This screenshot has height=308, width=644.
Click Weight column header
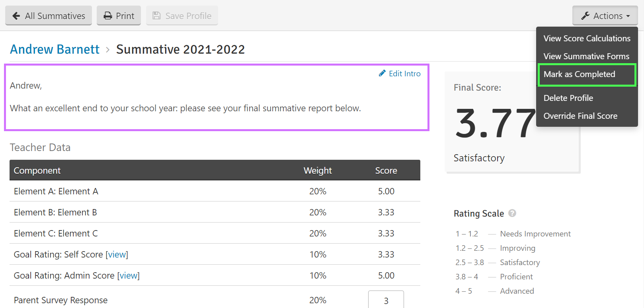tap(318, 170)
